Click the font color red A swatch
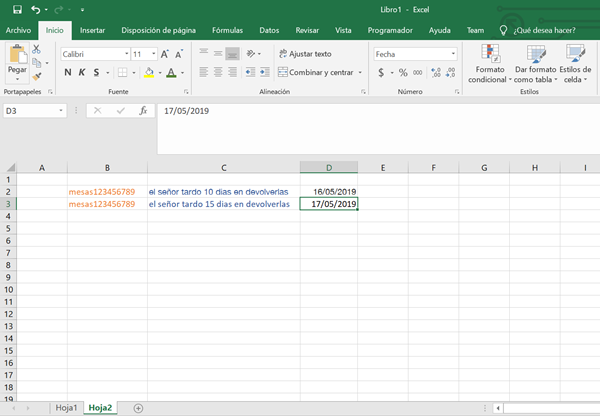 (170, 73)
